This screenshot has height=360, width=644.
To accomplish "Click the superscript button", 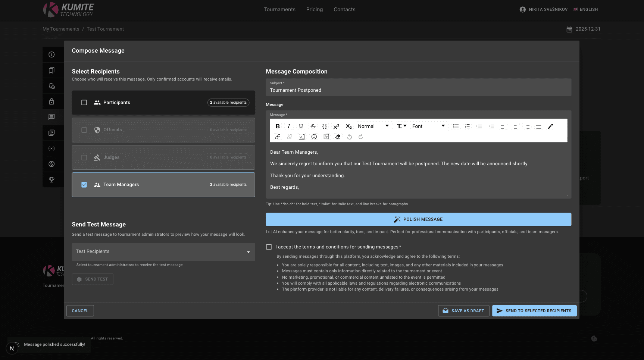I will point(336,126).
